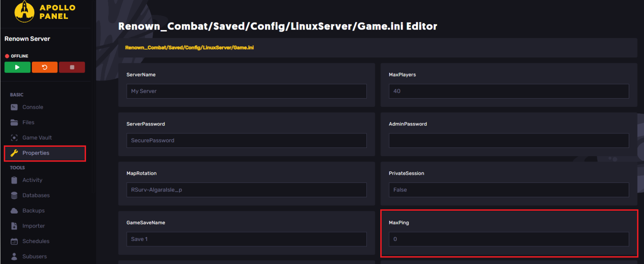This screenshot has width=644, height=264.
Task: Stop the server with red button
Action: [x=72, y=67]
